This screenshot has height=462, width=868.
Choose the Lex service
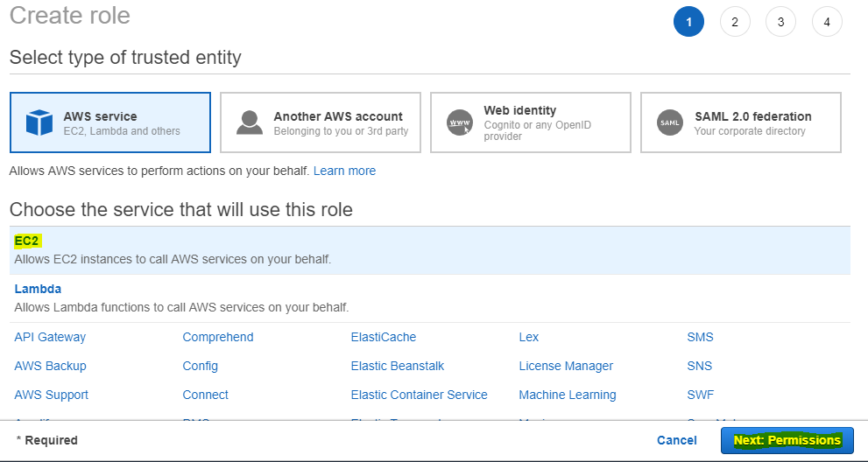(x=529, y=337)
